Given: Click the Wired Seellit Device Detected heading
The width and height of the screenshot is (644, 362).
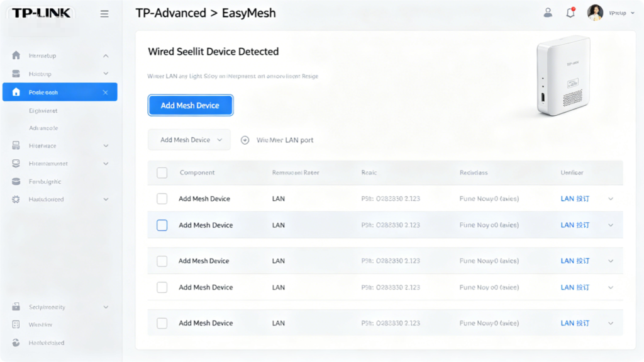Looking at the screenshot, I should (213, 52).
